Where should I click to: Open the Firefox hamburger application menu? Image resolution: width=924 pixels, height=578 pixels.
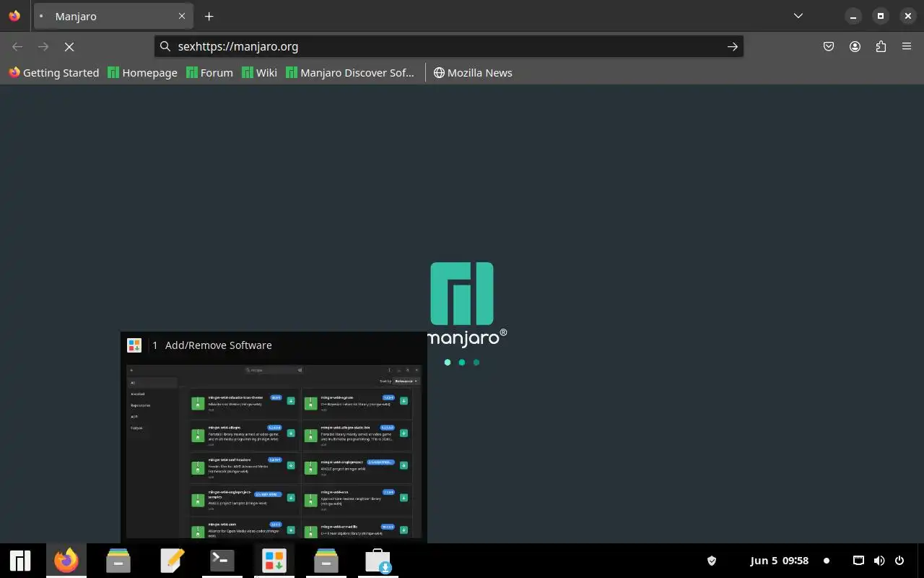[907, 46]
